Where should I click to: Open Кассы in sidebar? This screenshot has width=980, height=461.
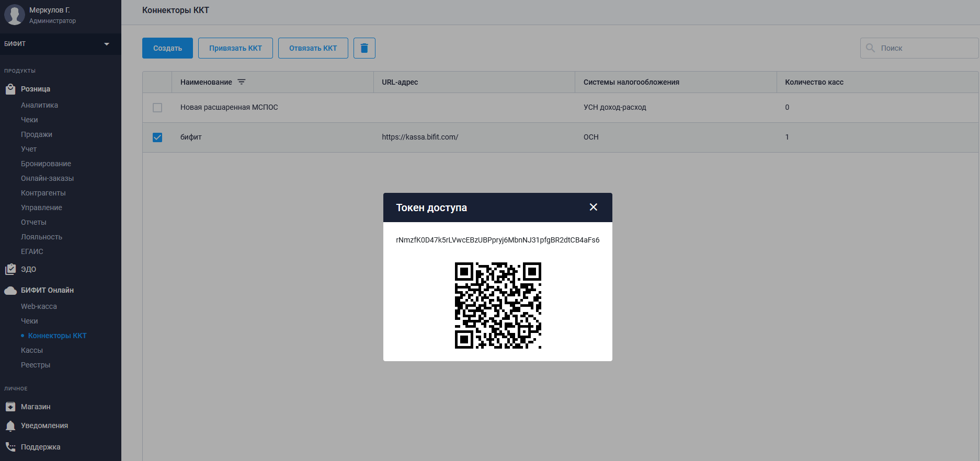[32, 350]
